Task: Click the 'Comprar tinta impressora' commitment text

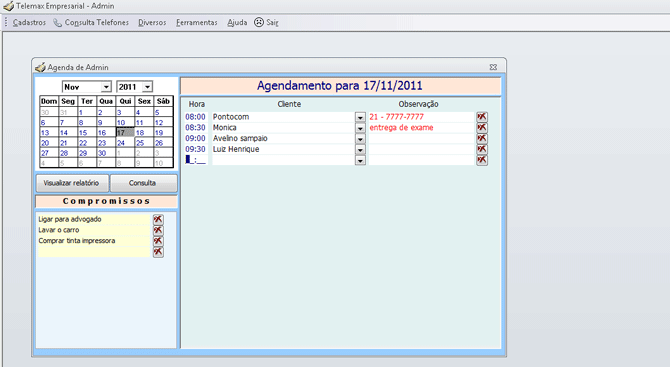Action: click(76, 241)
